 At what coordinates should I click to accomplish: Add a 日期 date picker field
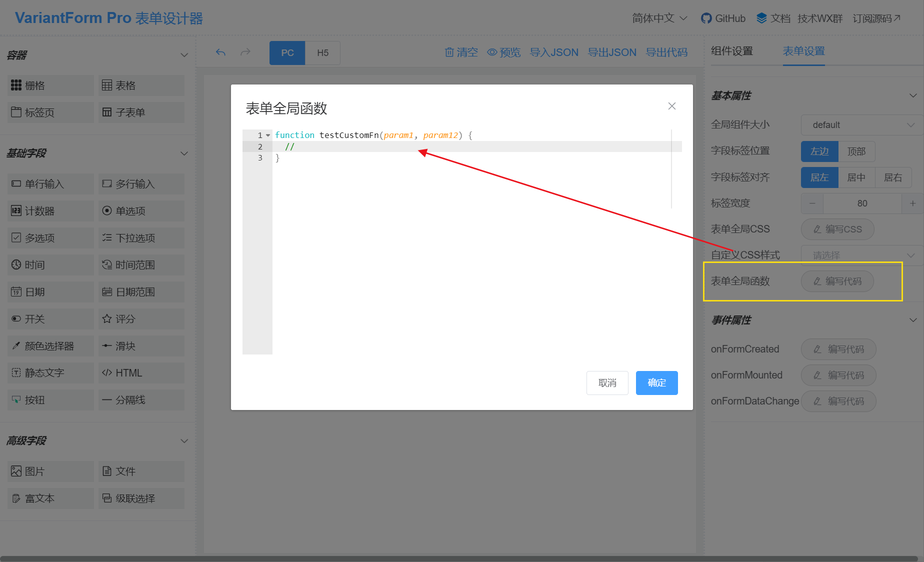point(51,292)
